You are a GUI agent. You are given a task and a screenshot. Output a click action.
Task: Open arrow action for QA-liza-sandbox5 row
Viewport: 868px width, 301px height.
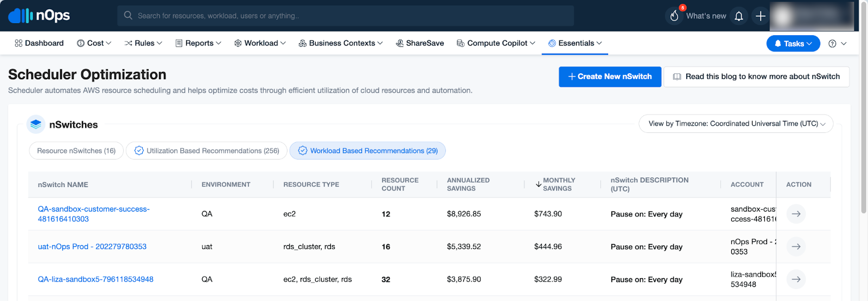point(796,279)
